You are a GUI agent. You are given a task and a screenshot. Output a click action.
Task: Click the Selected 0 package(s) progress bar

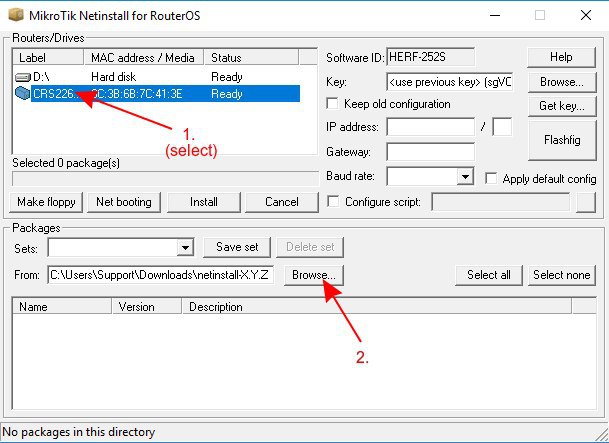(x=165, y=179)
